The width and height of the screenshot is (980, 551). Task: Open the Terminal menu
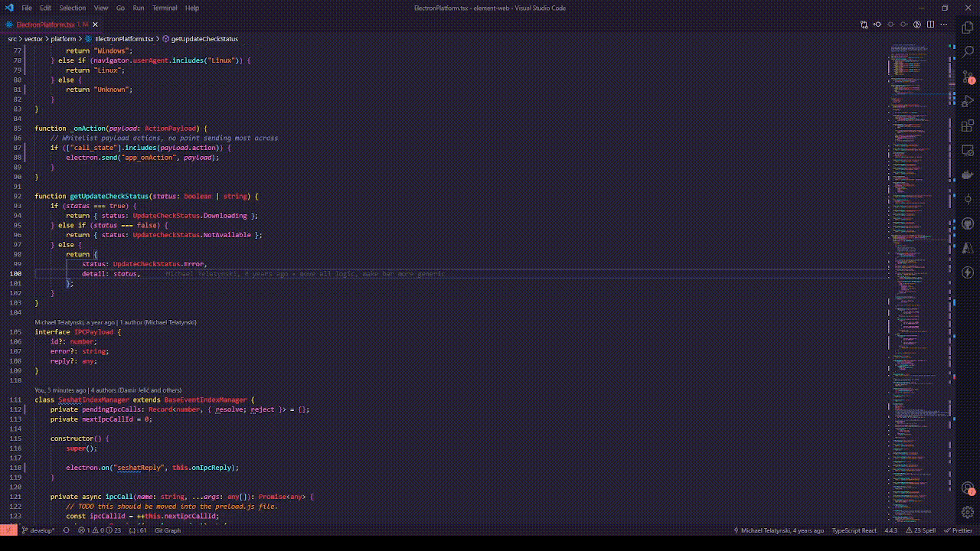point(165,8)
